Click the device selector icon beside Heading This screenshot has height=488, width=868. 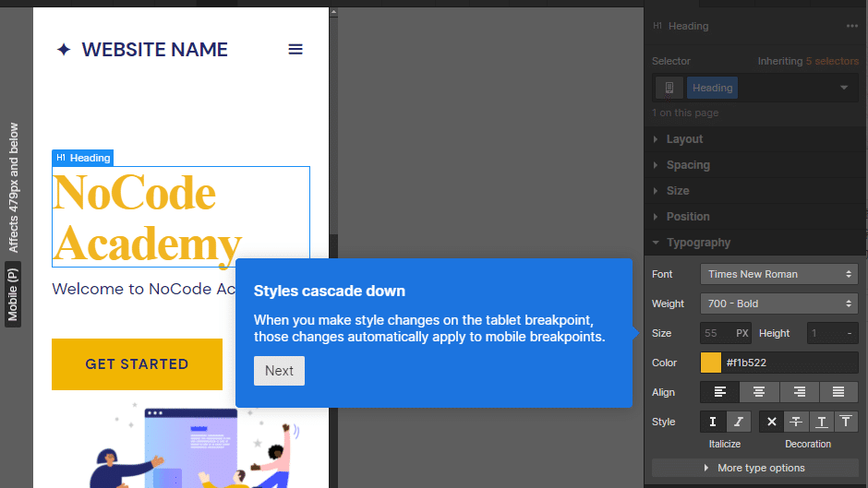[x=669, y=88]
